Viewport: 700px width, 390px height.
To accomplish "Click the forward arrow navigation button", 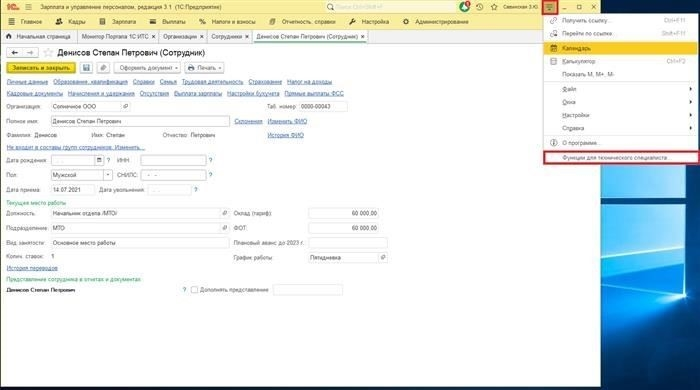I will [x=30, y=53].
